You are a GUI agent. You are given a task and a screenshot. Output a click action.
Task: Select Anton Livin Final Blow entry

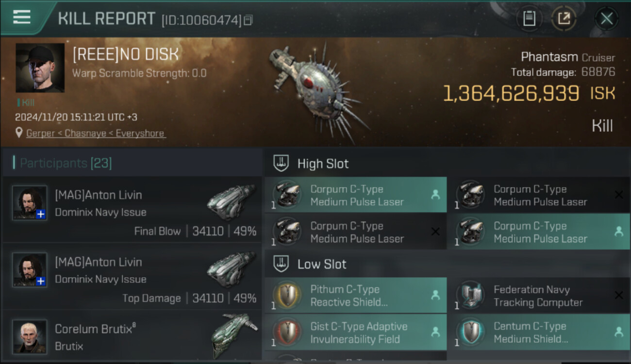(132, 210)
